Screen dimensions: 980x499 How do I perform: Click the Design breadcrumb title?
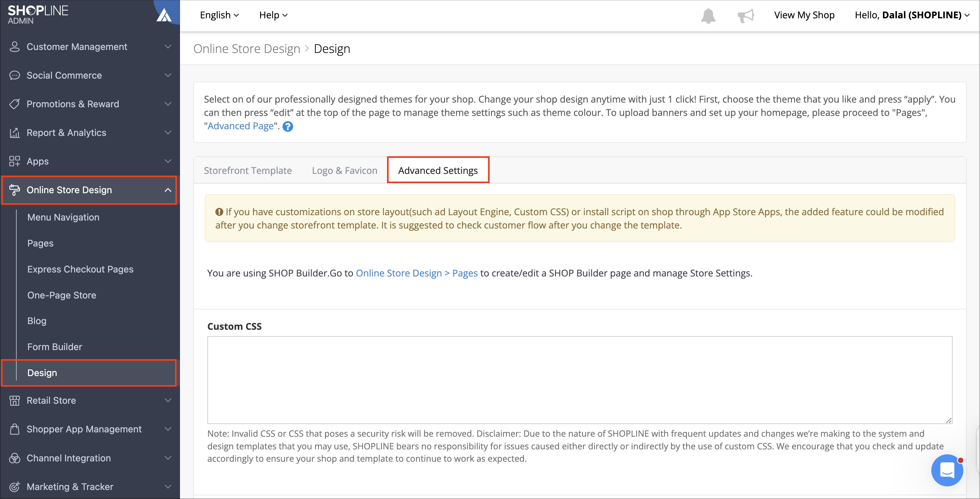pos(332,49)
